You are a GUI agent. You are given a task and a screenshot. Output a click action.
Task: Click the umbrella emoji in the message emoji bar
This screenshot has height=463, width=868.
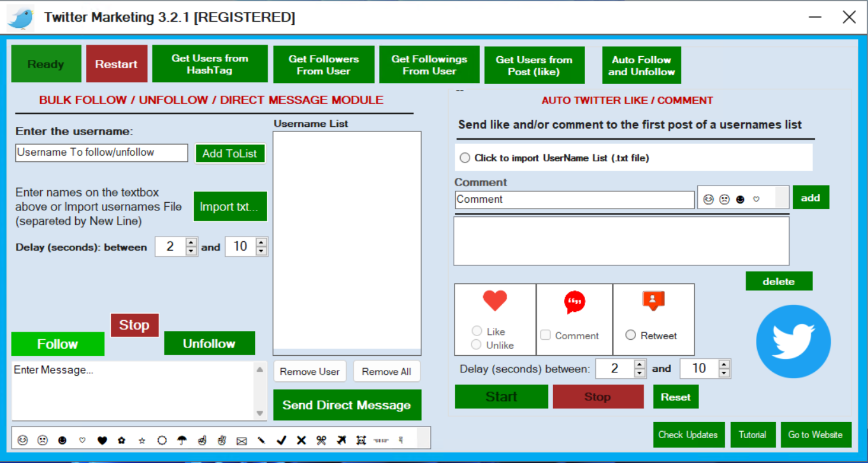pos(182,440)
